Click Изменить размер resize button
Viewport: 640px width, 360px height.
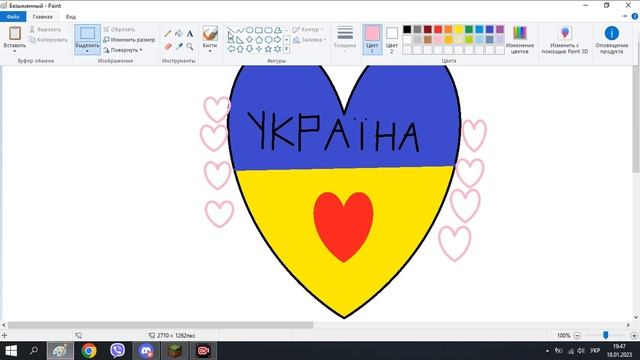coord(129,40)
